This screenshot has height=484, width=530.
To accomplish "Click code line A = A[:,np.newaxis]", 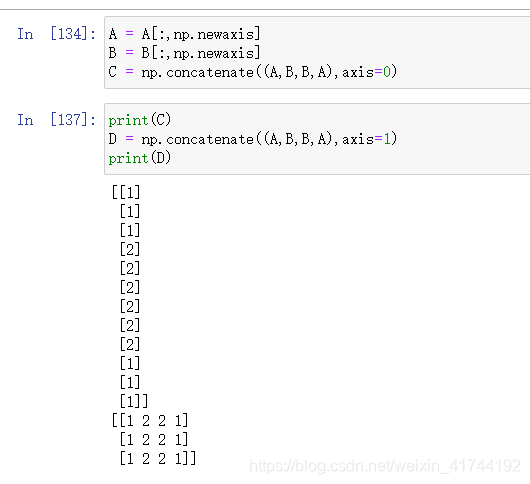I will pyautogui.click(x=185, y=34).
